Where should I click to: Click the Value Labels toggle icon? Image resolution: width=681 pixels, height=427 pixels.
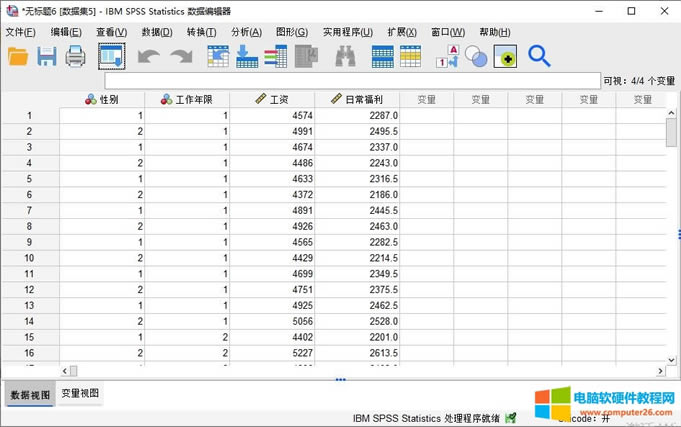pos(447,57)
